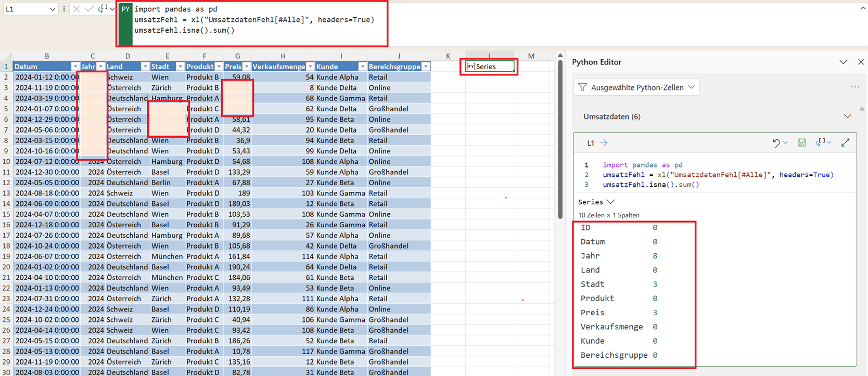
Task: Click the Python output type icon in formula bar
Action: pos(103,9)
